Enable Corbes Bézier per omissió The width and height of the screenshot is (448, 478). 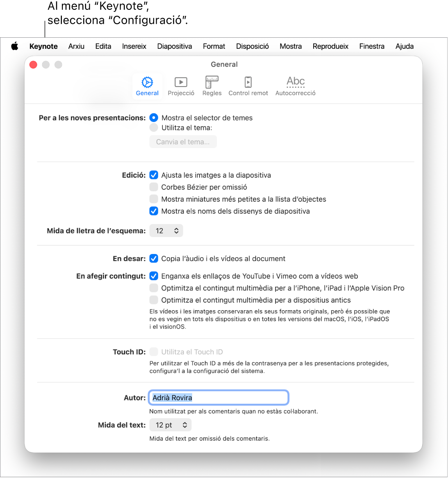154,187
